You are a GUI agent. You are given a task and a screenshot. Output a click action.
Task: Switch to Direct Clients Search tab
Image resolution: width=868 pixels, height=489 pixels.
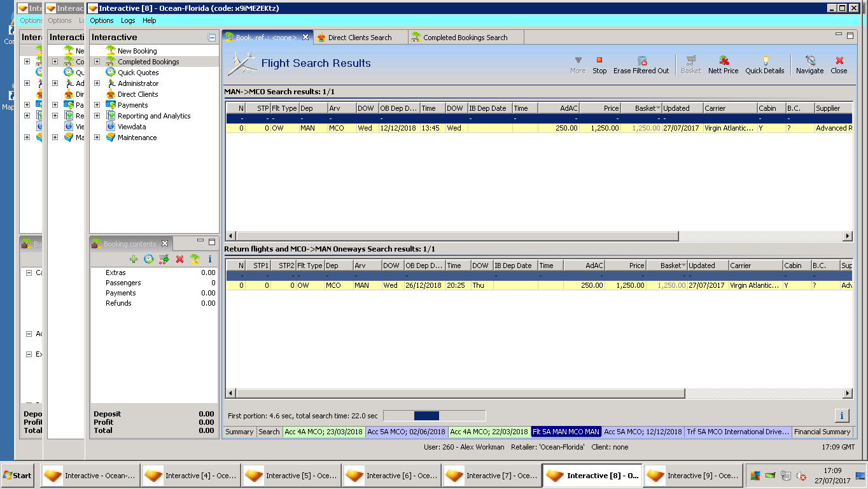(359, 38)
